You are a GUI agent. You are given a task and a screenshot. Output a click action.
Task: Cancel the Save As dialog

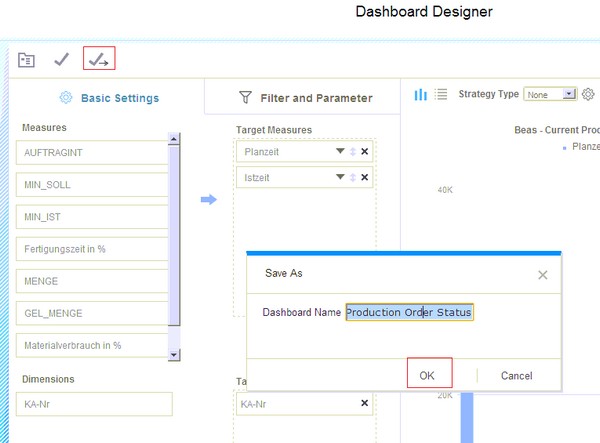[x=516, y=375]
